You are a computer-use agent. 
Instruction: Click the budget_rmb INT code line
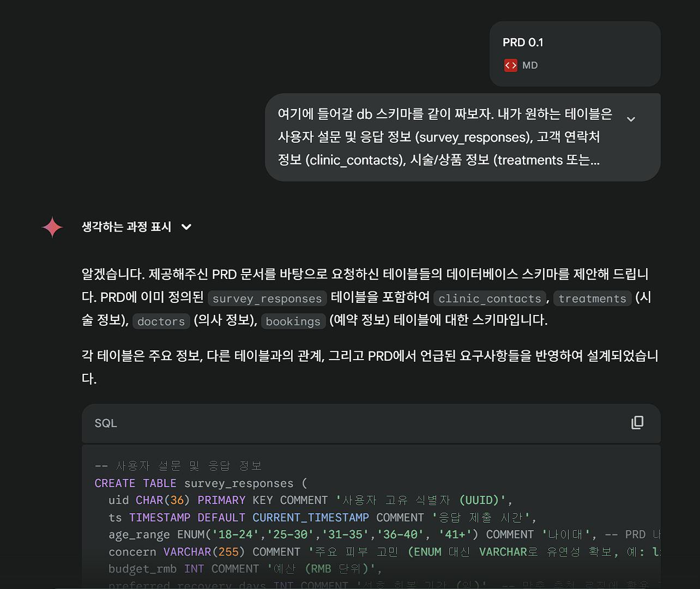coord(245,569)
